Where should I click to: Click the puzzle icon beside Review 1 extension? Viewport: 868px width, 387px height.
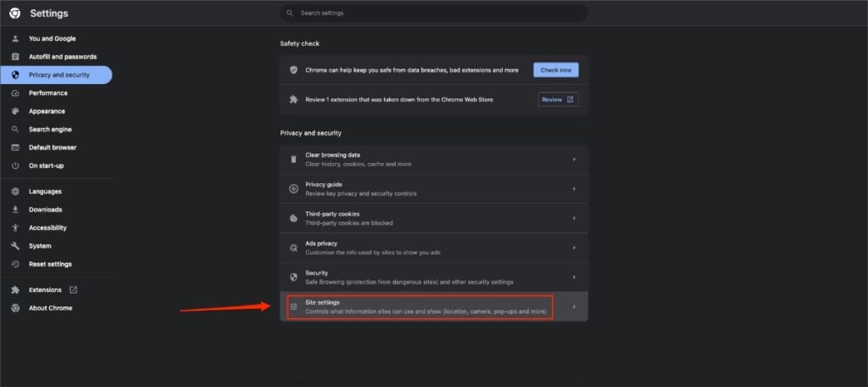pos(294,100)
